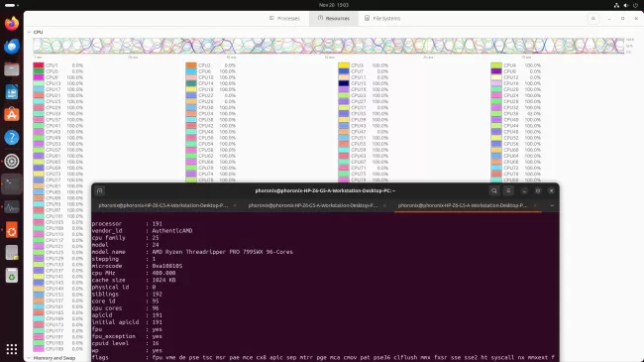Open the terminal search icon

494,190
